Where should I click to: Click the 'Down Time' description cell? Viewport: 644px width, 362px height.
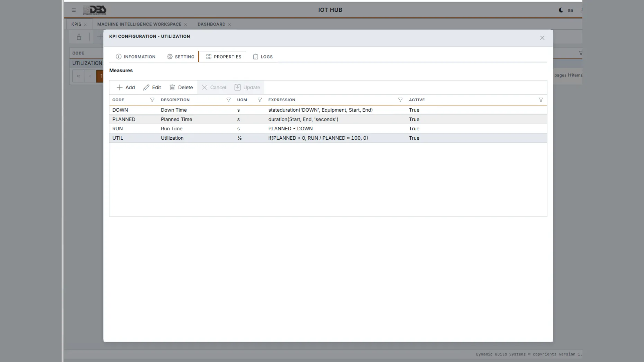point(174,110)
